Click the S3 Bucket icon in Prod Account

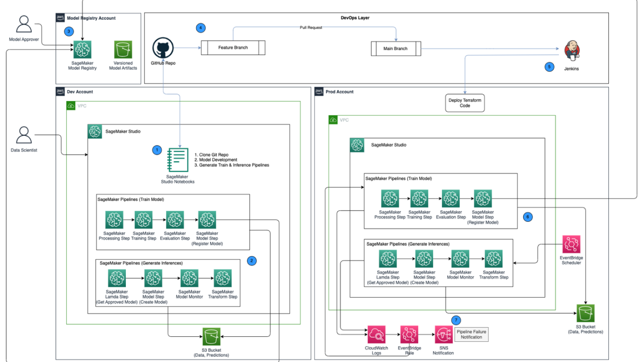coord(586,314)
